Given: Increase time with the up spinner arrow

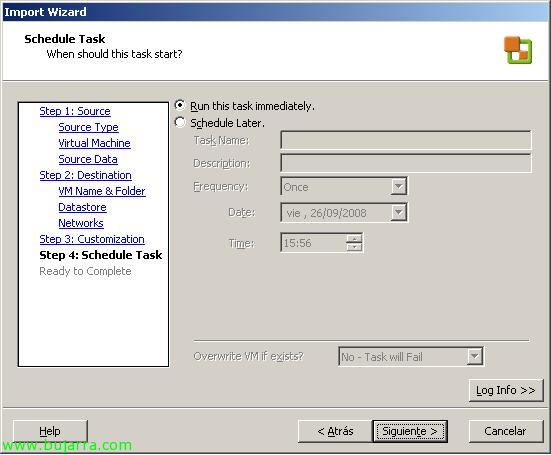Looking at the screenshot, I should point(354,238).
